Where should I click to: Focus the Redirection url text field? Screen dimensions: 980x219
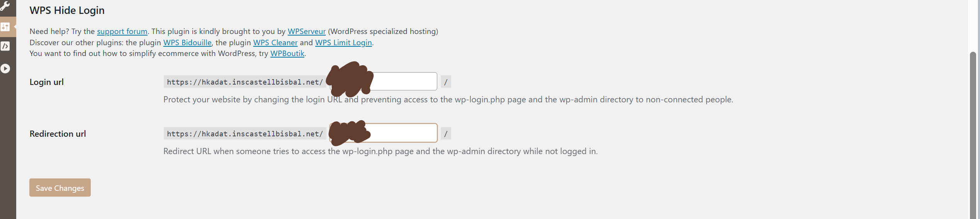coord(383,133)
